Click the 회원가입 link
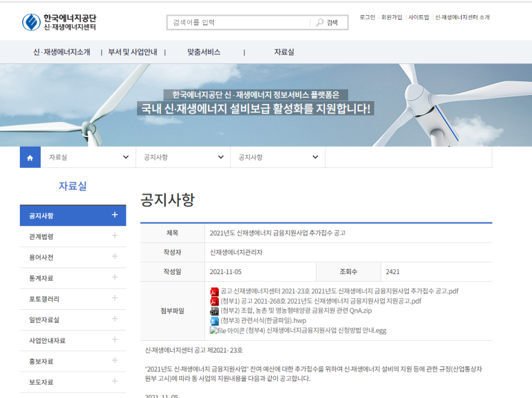 point(392,17)
